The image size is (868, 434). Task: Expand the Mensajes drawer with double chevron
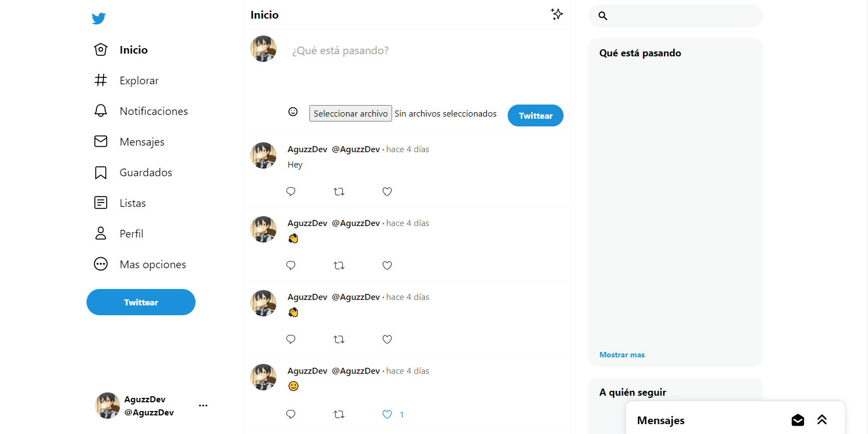(821, 420)
